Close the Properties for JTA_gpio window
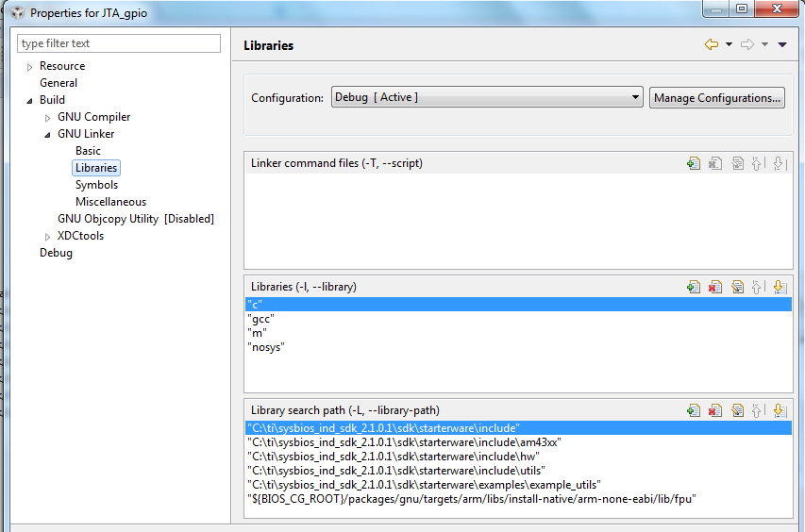Image resolution: width=805 pixels, height=532 pixels. [x=778, y=8]
